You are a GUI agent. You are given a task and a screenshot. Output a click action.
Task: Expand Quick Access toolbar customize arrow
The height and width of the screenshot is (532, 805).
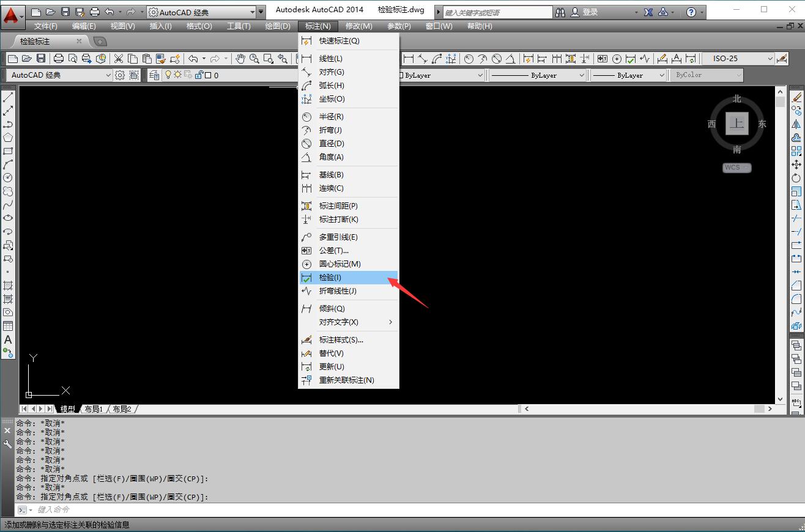click(261, 12)
